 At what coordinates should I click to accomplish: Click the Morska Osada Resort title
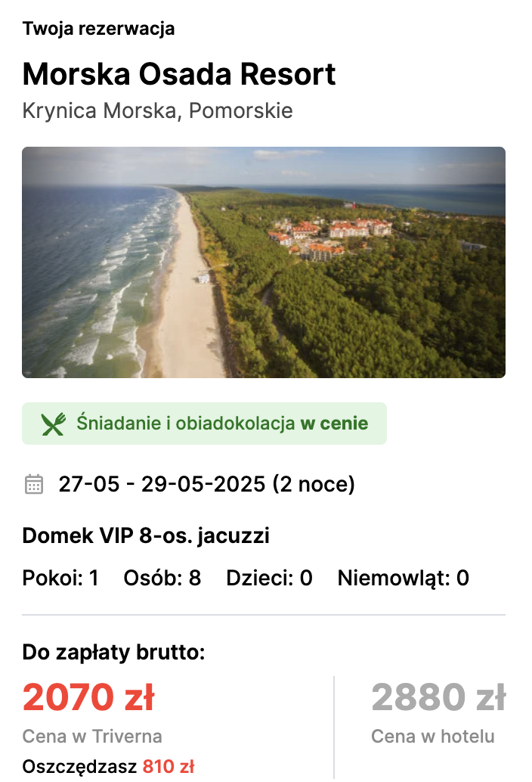click(179, 74)
